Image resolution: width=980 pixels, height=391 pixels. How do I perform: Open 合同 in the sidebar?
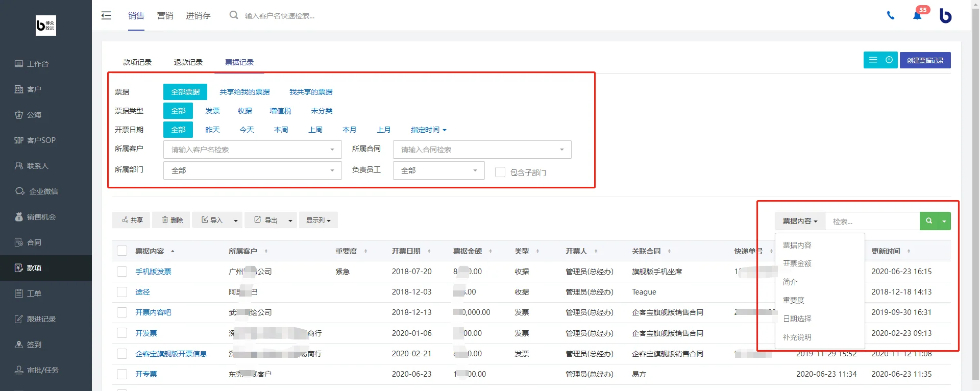tap(46, 242)
